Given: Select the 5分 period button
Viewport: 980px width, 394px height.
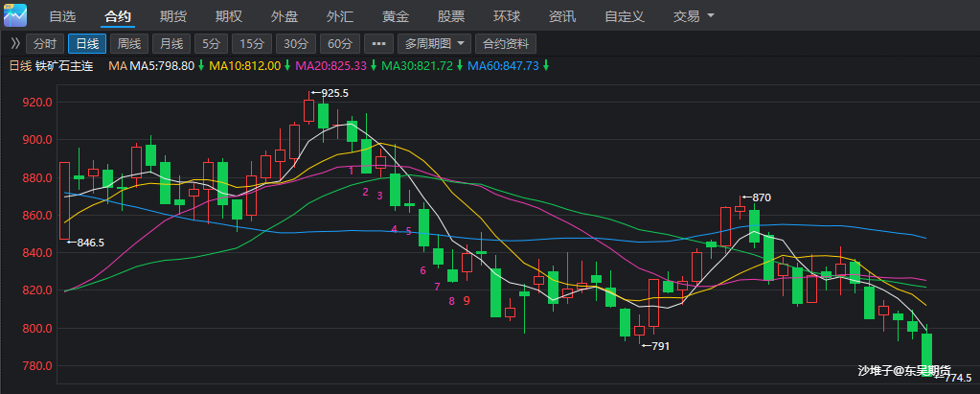Looking at the screenshot, I should (x=212, y=44).
